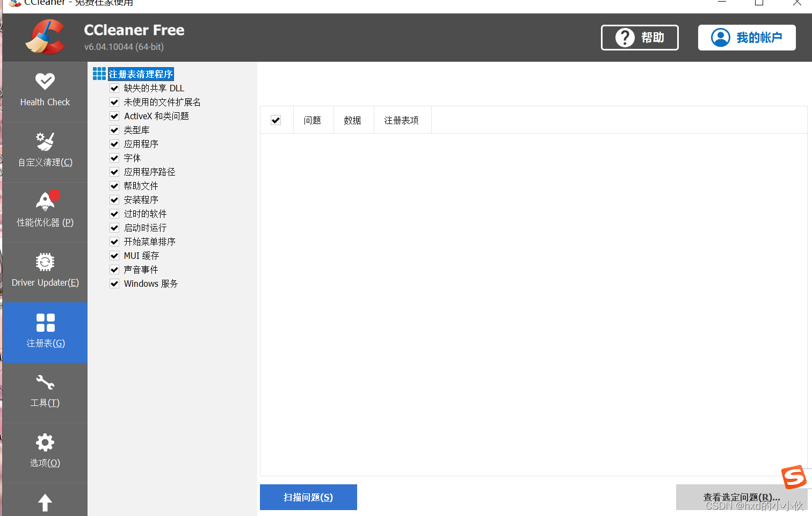The height and width of the screenshot is (516, 812).
Task: Open Driver Updater section
Action: 45,272
